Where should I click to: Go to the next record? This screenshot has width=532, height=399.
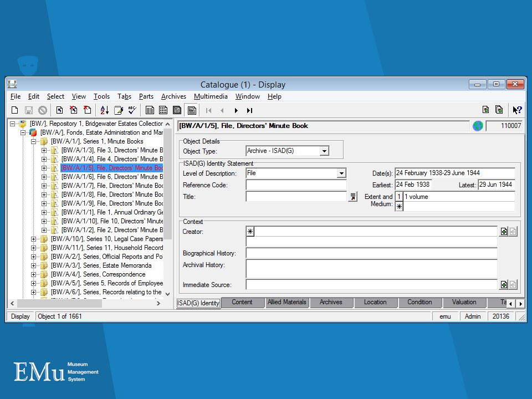point(236,110)
